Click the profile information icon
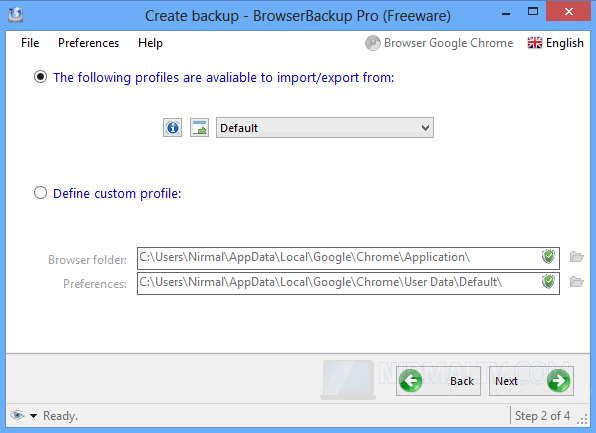 coord(173,128)
